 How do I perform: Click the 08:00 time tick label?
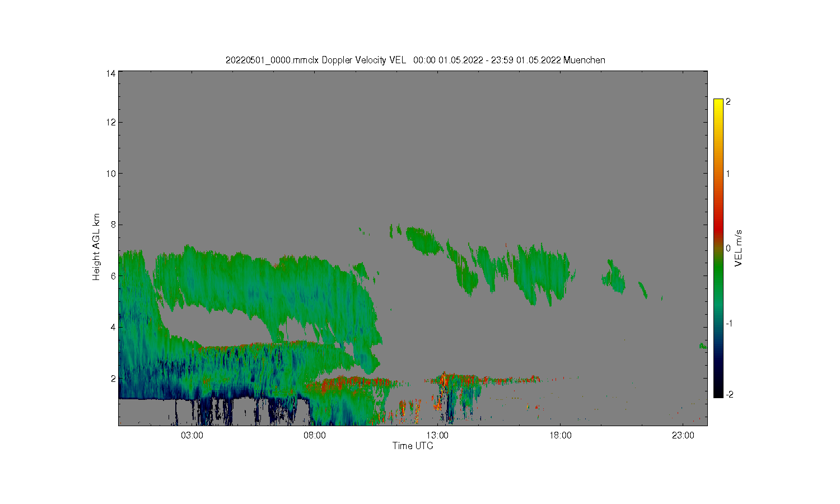pos(315,435)
